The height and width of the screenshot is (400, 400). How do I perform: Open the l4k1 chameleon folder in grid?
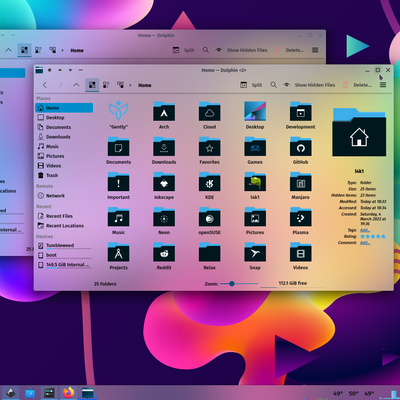[255, 182]
